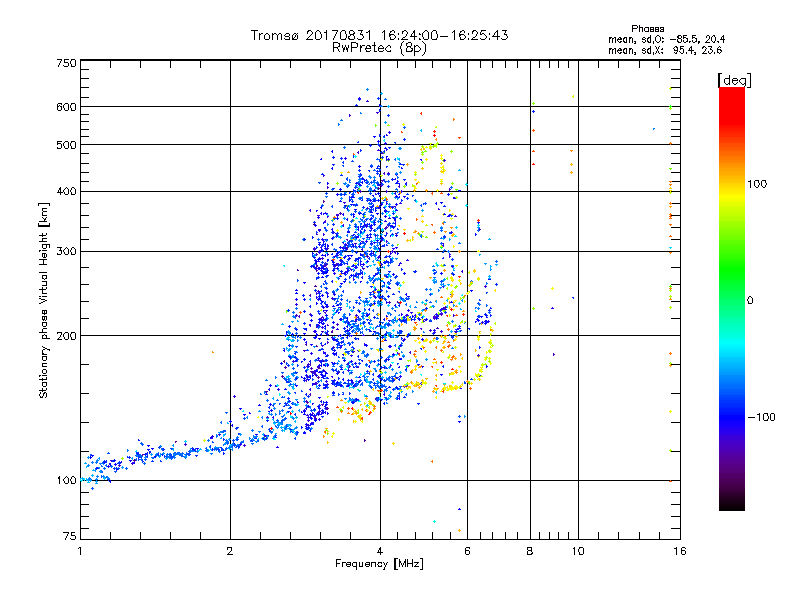Click the y-axis tick label '600'

pos(67,107)
